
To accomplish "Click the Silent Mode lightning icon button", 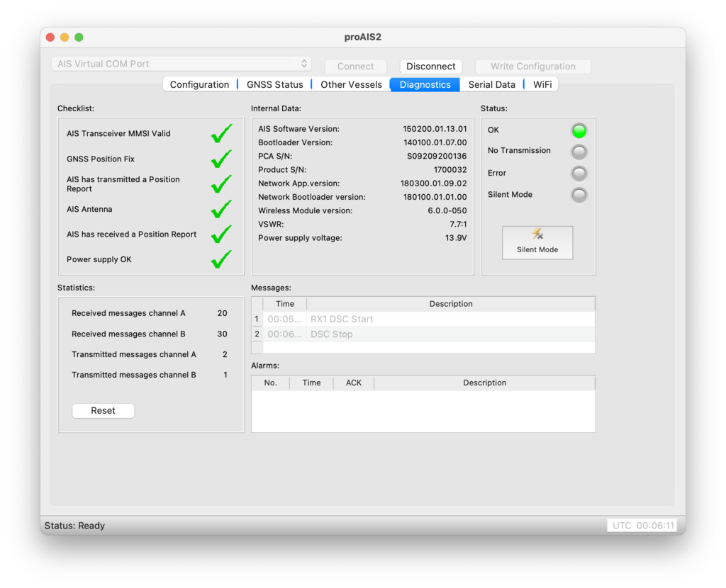I will pyautogui.click(x=537, y=242).
